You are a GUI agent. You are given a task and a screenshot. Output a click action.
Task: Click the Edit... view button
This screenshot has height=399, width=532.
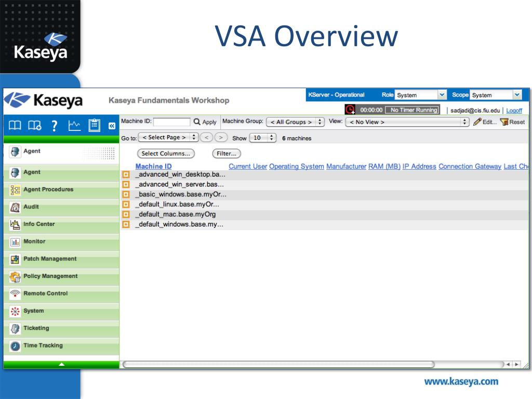point(485,122)
